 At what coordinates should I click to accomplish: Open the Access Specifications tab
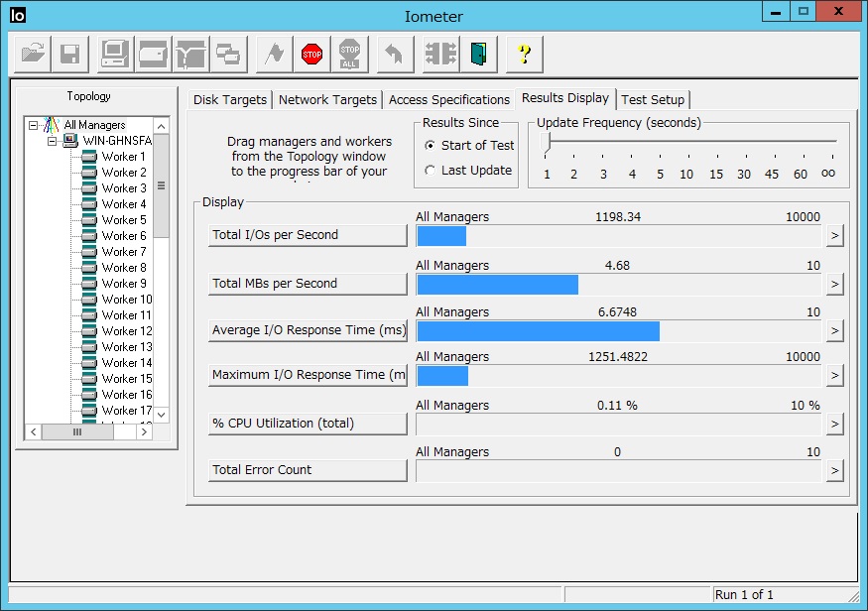[x=448, y=100]
